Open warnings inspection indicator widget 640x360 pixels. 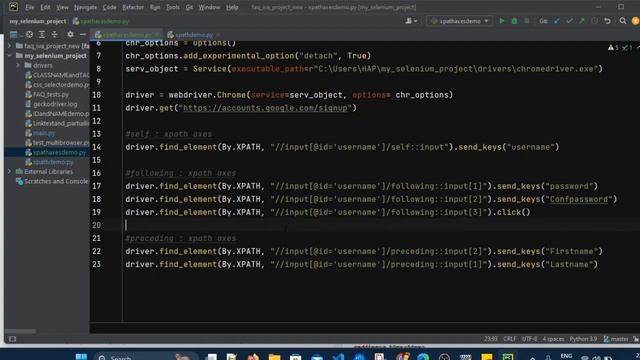(x=620, y=48)
